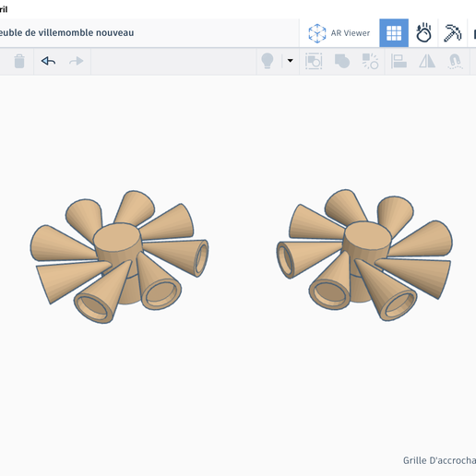Viewport: 476px width, 476px height.
Task: Select the Mirror tool triangles icon
Action: (x=427, y=61)
